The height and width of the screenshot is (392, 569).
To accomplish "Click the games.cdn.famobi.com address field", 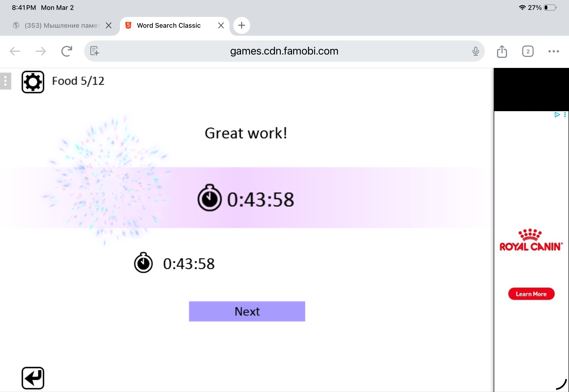I will click(x=284, y=51).
